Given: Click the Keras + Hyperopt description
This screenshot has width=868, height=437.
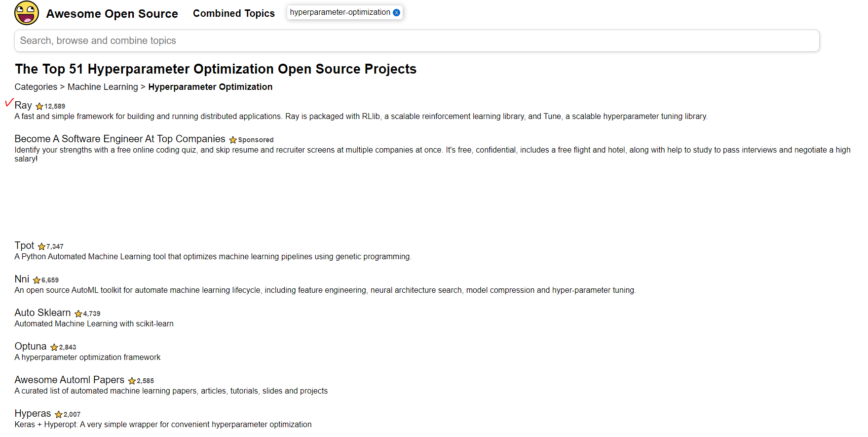Looking at the screenshot, I should [163, 425].
